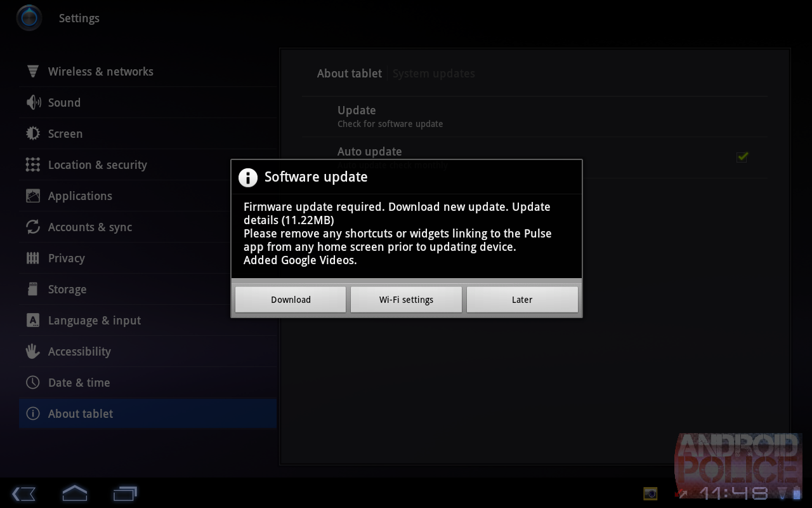
Task: Tap the Settings app icon in header
Action: pos(29,18)
